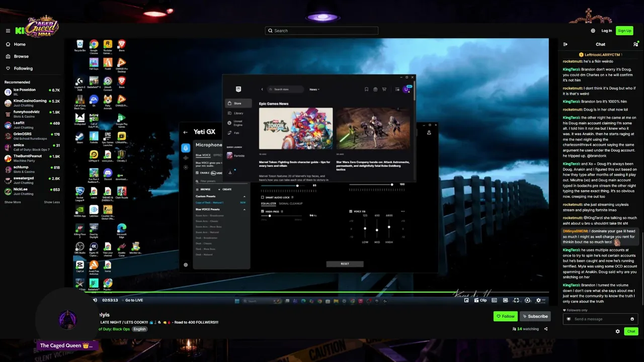Screen dimensions: 644x362
Task: Open Unreal Engine in the Epic sidebar
Action: (x=235, y=123)
